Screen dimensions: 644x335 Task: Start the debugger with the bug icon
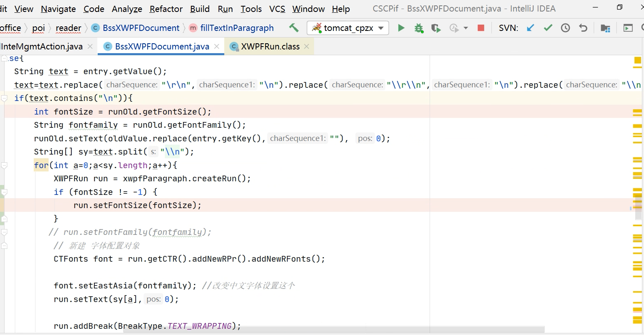coord(419,28)
